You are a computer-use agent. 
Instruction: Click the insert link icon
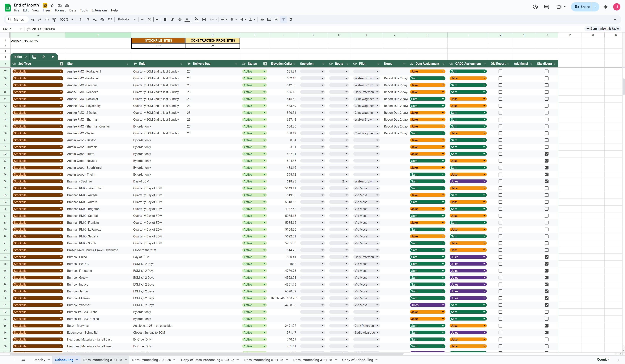(262, 20)
